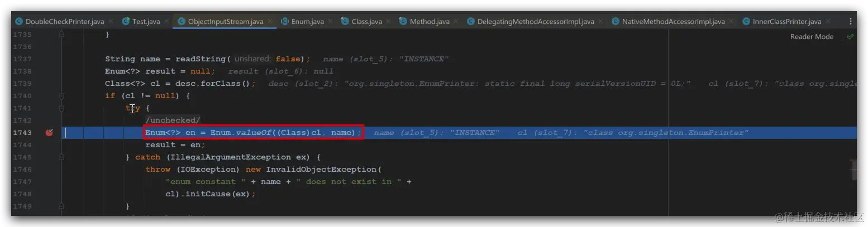Screen dimensions: 868x227
Task: Open the Test.java editor tab
Action: [146, 22]
